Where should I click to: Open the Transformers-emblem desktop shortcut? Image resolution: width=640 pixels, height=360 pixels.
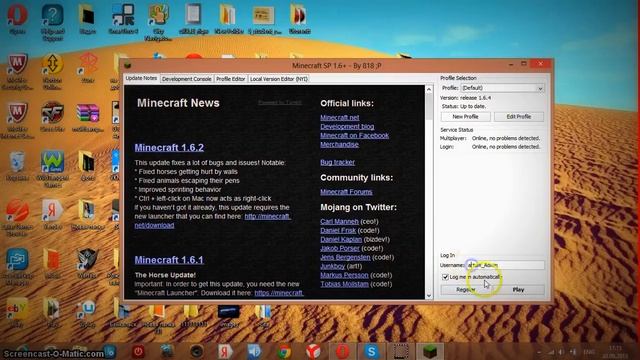[87, 260]
